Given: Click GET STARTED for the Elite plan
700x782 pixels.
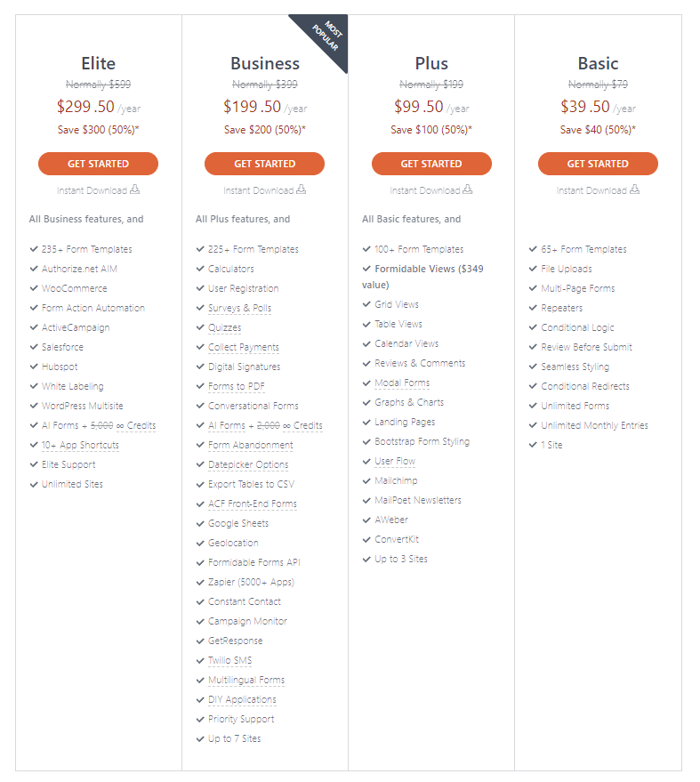Looking at the screenshot, I should [x=98, y=164].
